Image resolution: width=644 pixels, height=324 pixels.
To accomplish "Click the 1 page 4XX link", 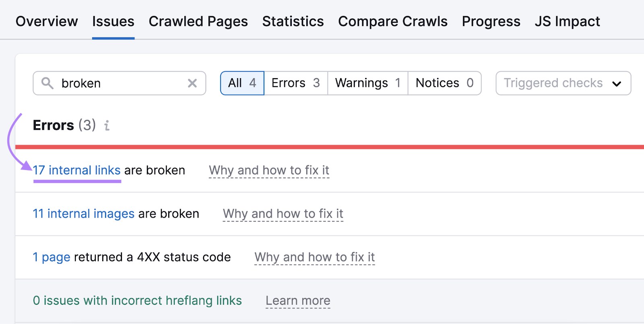I will (x=52, y=257).
